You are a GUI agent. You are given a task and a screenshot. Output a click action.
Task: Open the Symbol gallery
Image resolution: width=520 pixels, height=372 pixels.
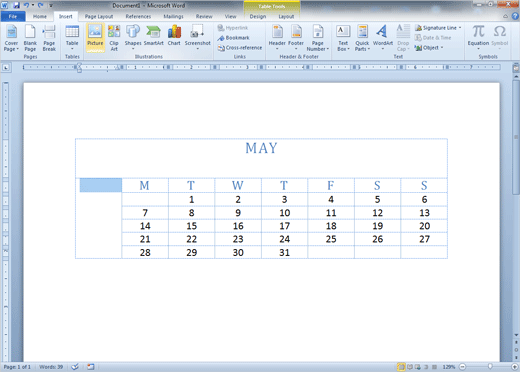pyautogui.click(x=500, y=37)
